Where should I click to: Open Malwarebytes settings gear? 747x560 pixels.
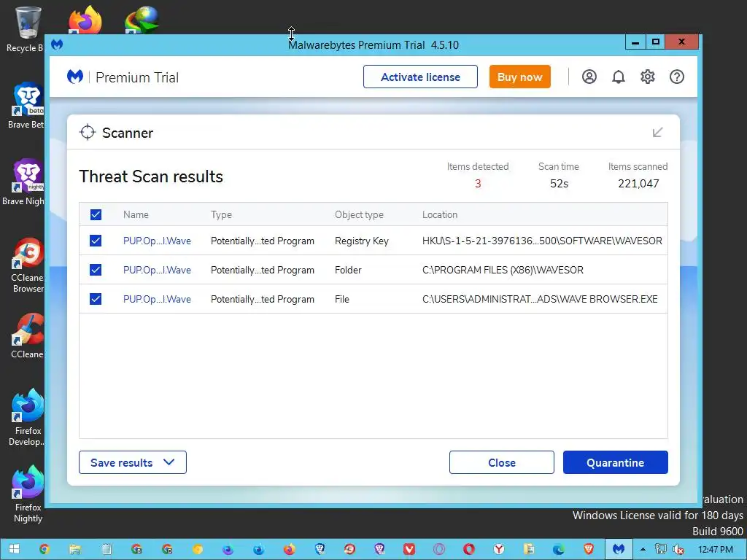point(648,77)
